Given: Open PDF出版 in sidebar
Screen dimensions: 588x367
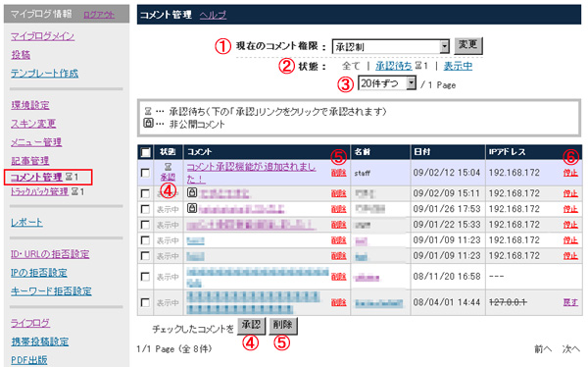Looking at the screenshot, I should point(29,360).
